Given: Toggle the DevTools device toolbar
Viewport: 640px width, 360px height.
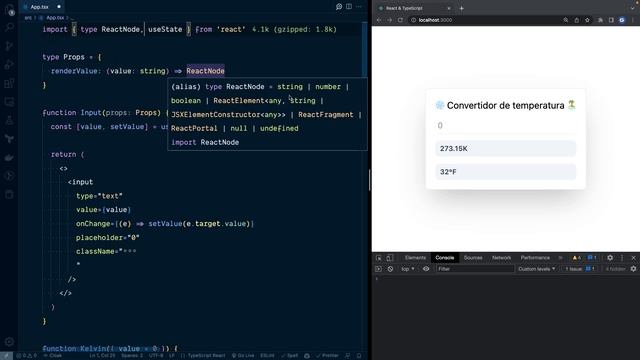Looking at the screenshot, I should pos(390,258).
